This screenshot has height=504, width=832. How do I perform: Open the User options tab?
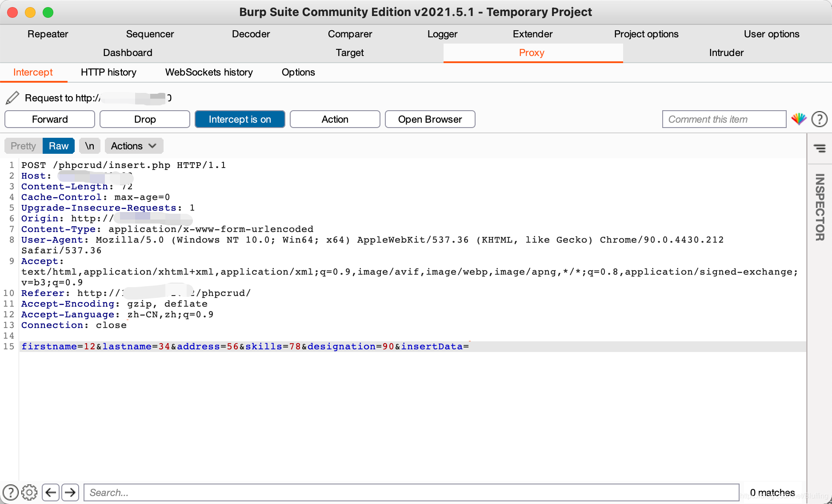point(772,34)
